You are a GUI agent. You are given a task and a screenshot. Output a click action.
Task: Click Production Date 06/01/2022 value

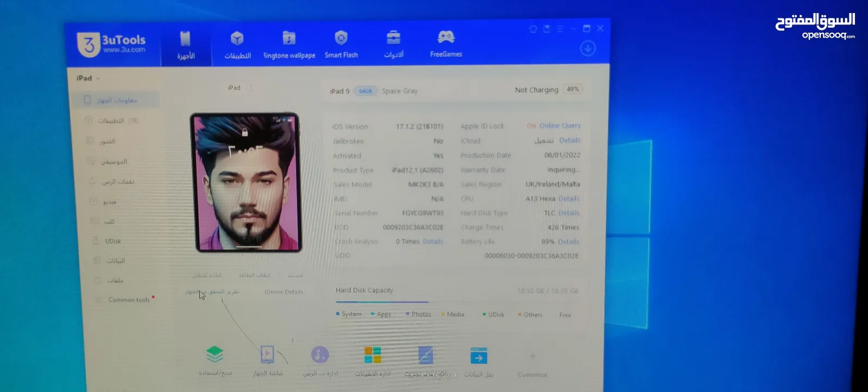[x=562, y=155]
